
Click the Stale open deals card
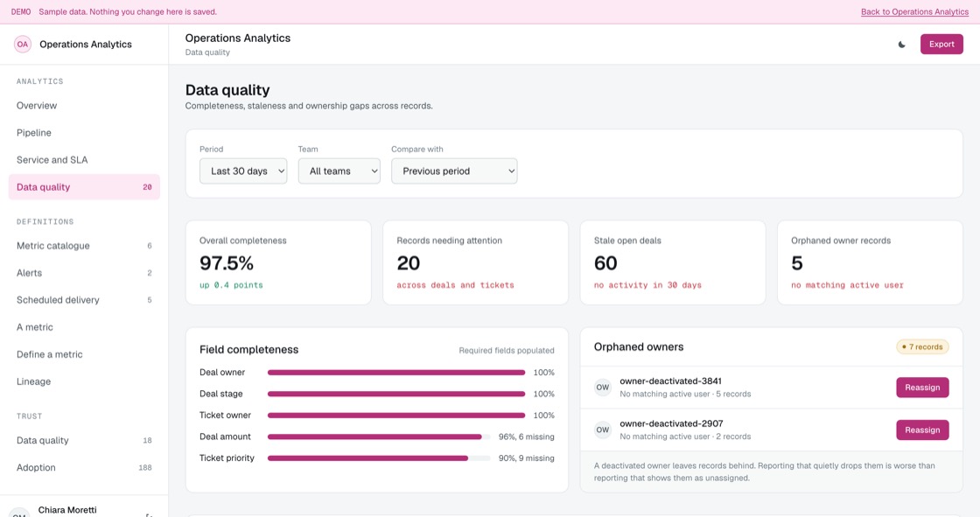[x=673, y=262]
